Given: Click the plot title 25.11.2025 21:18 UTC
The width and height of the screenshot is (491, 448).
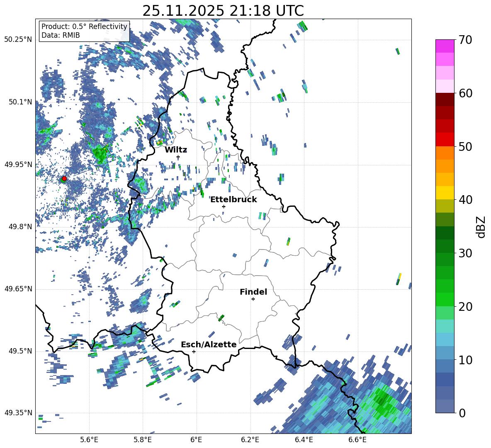Looking at the screenshot, I should [x=223, y=11].
